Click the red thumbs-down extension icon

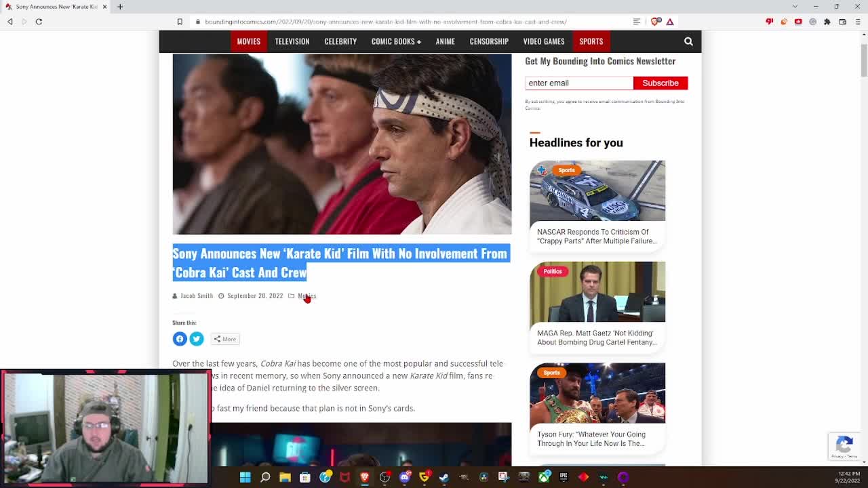click(769, 22)
